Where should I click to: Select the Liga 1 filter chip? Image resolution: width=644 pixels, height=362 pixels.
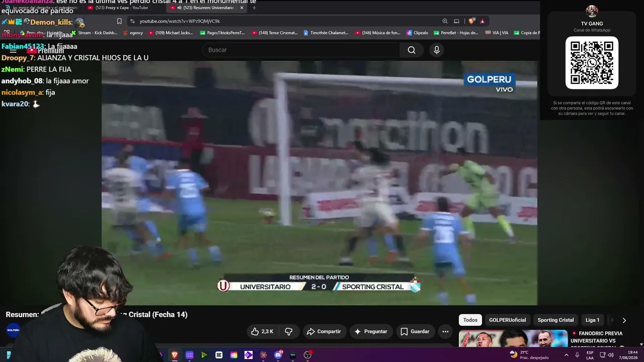click(x=592, y=320)
